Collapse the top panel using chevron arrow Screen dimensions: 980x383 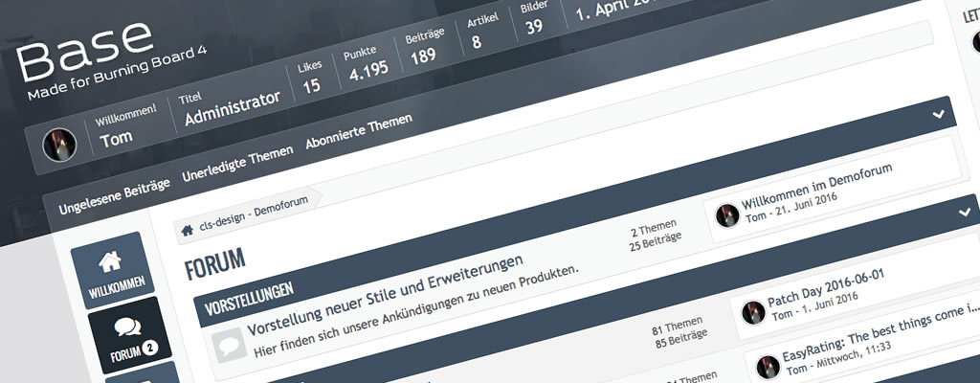click(940, 114)
